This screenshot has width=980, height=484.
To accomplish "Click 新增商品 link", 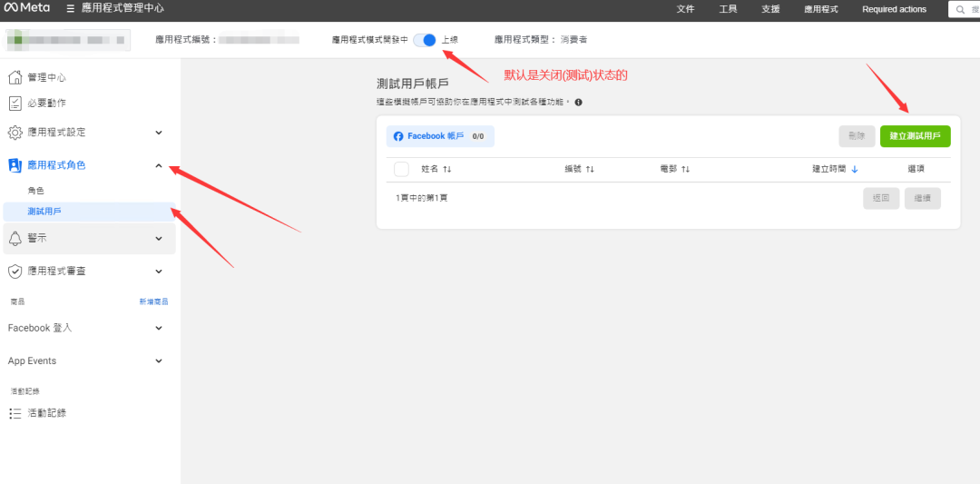I will pyautogui.click(x=153, y=302).
